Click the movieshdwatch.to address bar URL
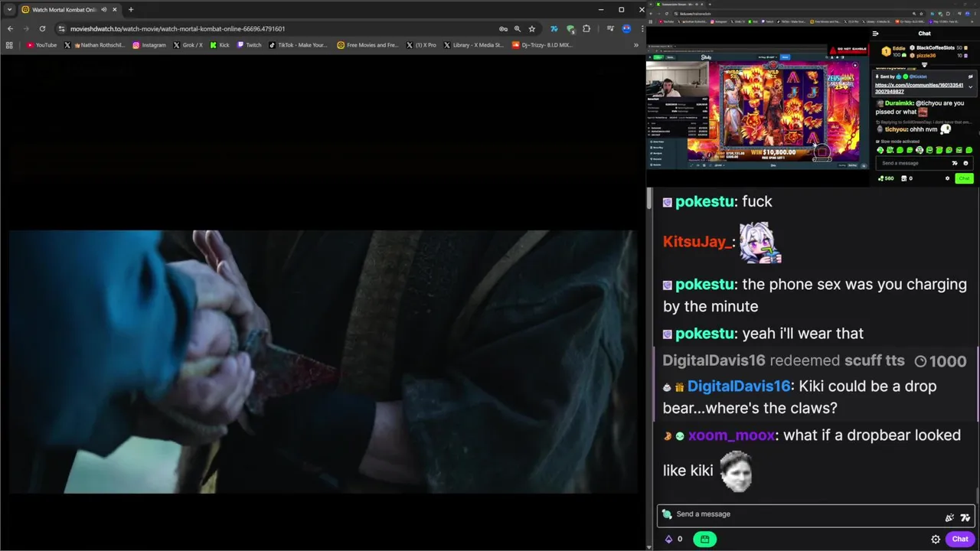Screen dimensions: 980x551 [x=178, y=29]
